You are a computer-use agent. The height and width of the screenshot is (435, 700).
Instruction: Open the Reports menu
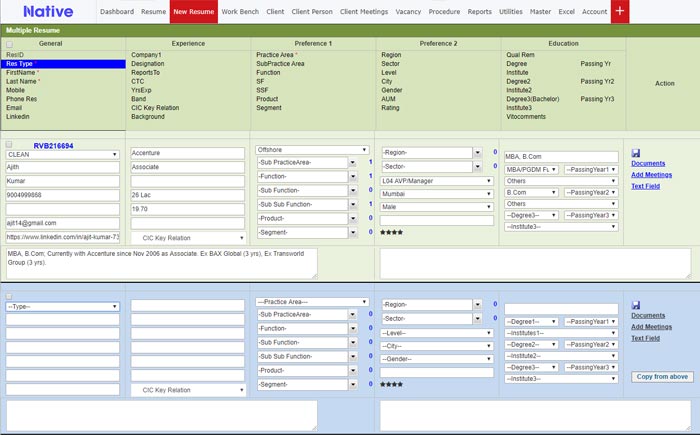coord(479,12)
